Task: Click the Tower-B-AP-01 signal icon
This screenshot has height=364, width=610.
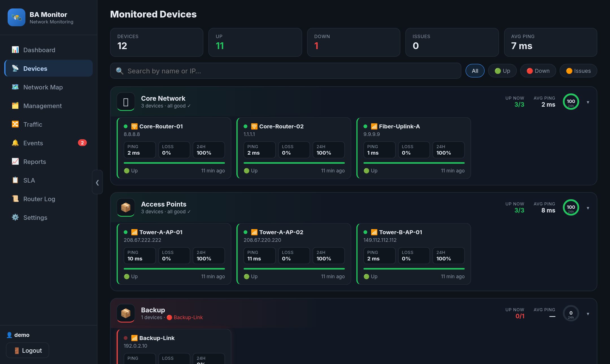Action: (374, 232)
